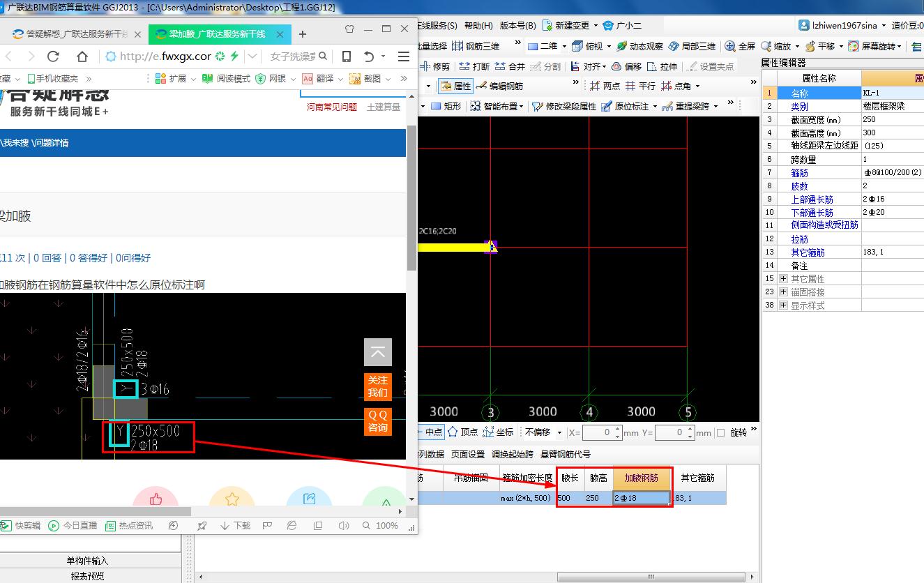The height and width of the screenshot is (583, 924).
Task: Open browser address bar dropdown chevron
Action: (252, 56)
